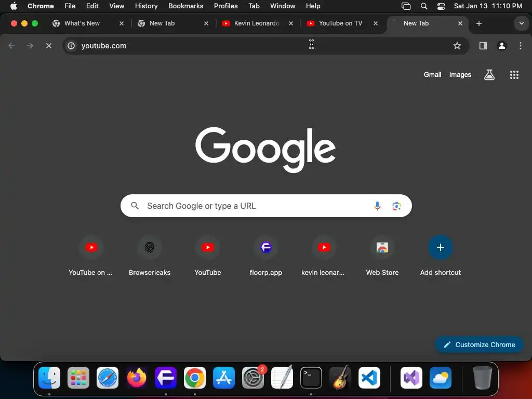Bookmark this tab with star icon
Screen dimensions: 532x399
click(x=457, y=46)
